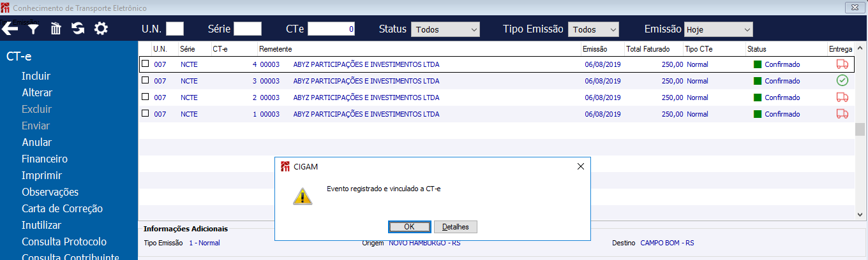Tick the checkbox for CT-e 2 row

click(145, 97)
